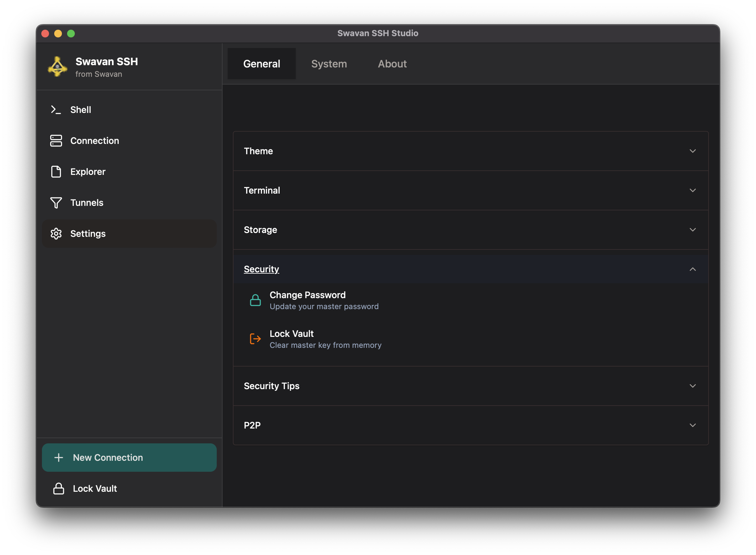Click the Connection servers icon
The height and width of the screenshot is (555, 756).
56,141
